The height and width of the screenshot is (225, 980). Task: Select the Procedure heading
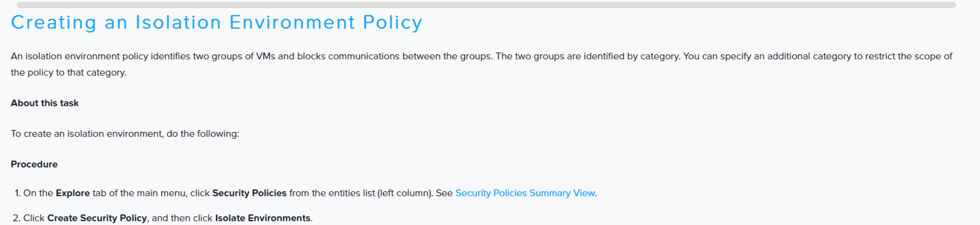pos(34,164)
